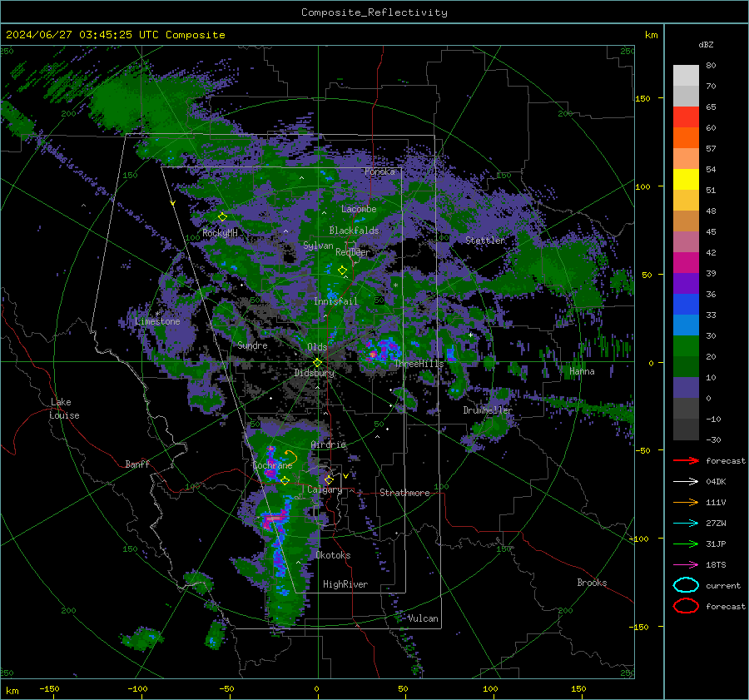This screenshot has height=700, width=749.
Task: Select the orange 111V arrow legend entry
Action: (x=686, y=502)
